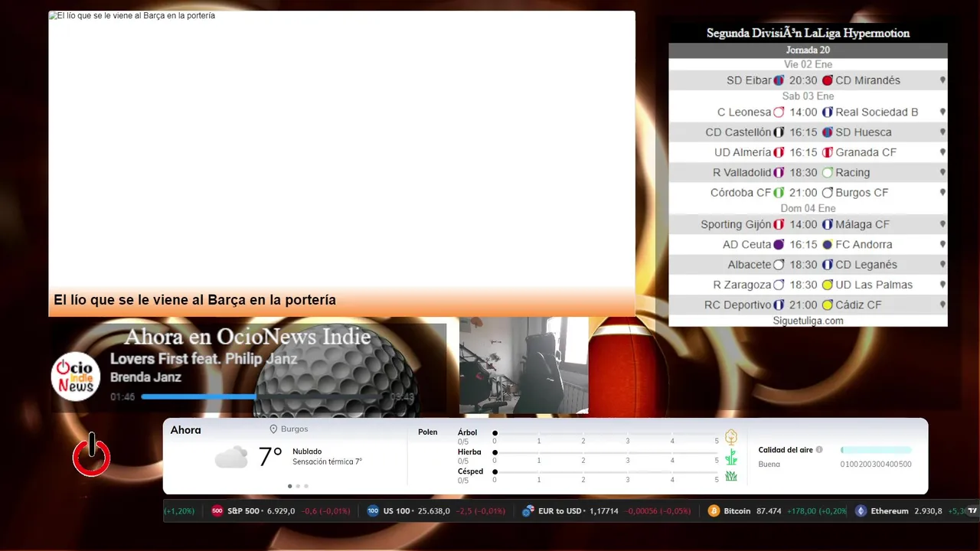Click the 'Sab 03 Ene' date row
The image size is (980, 551).
[808, 96]
